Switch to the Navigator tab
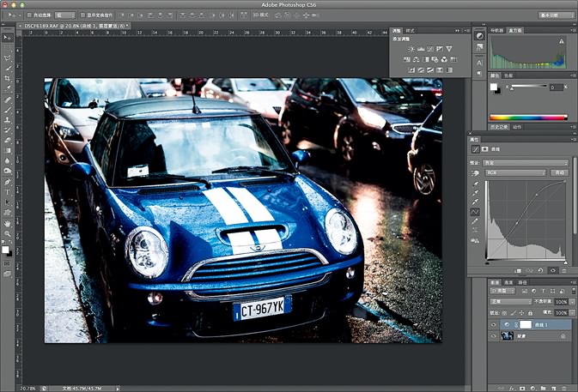The width and height of the screenshot is (578, 392). (497, 31)
